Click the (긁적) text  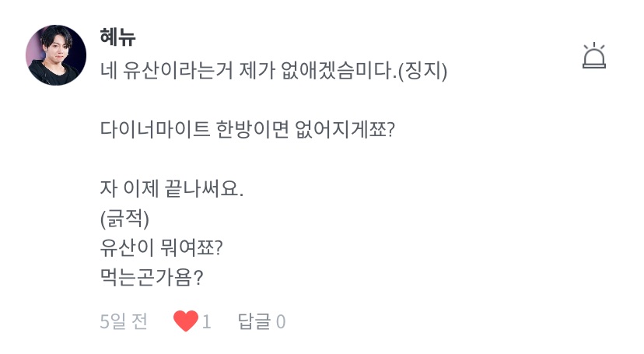[124, 219]
